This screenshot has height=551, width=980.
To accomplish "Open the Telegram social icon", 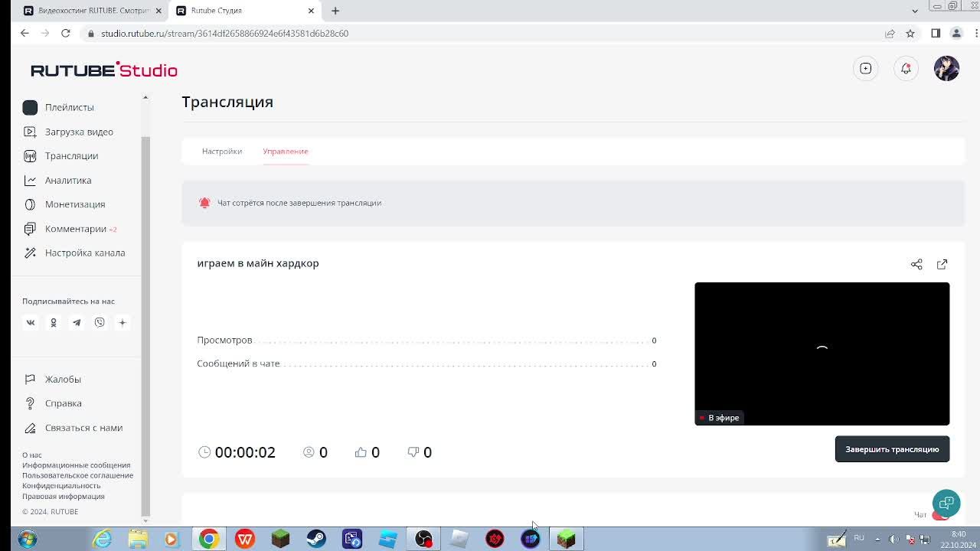I will [x=77, y=323].
